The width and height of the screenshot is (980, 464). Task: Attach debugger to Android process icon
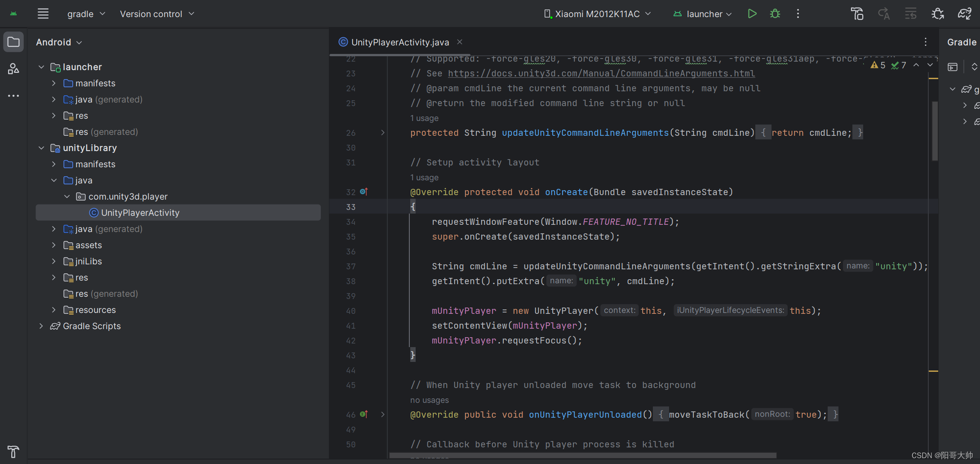click(x=938, y=14)
